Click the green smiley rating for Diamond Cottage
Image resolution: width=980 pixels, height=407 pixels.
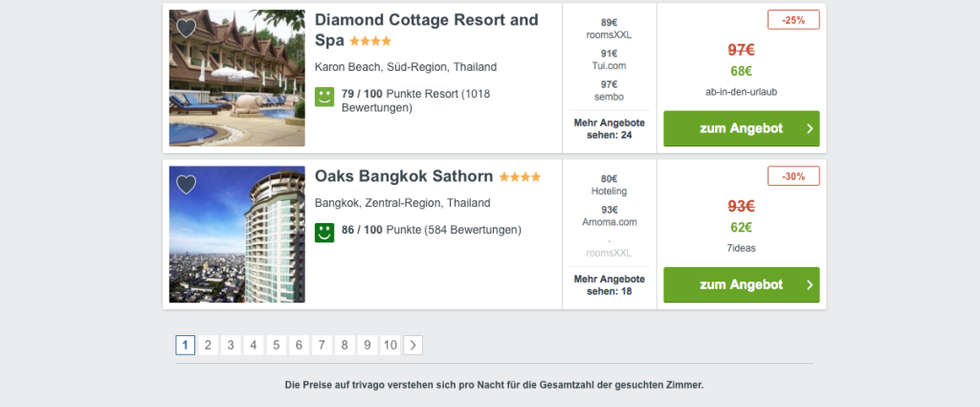point(324,97)
